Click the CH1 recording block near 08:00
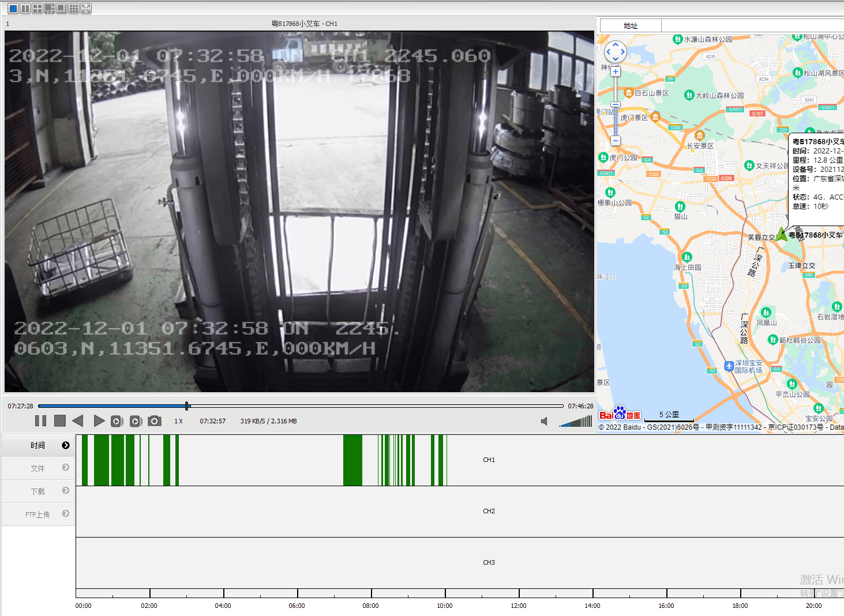Screen dimensions: 844x616 (x=352, y=460)
